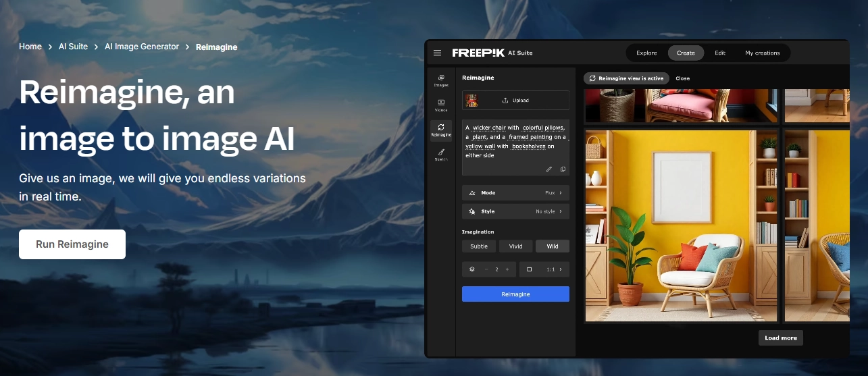Switch to the Edit tab
Image resolution: width=868 pixels, height=376 pixels.
[x=720, y=53]
